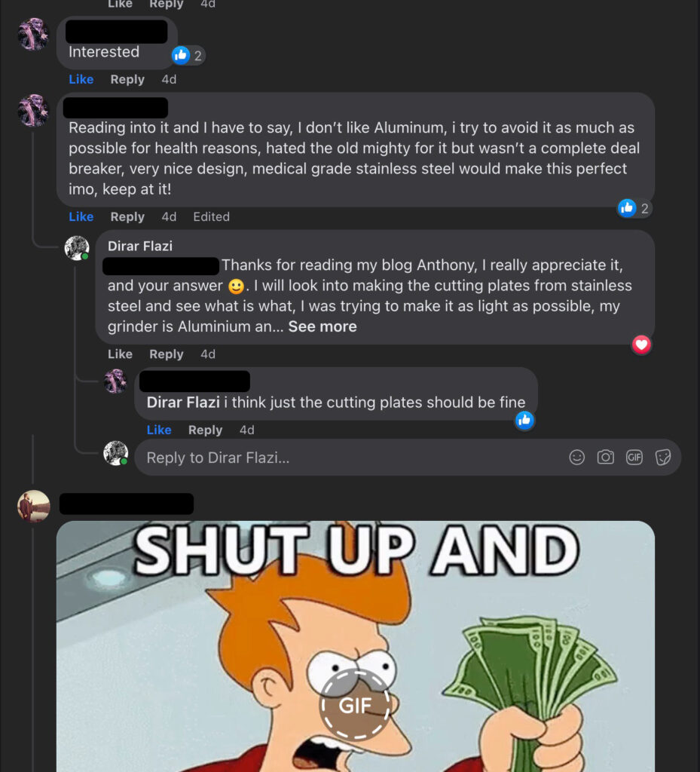View like on cutting plates comment
The image size is (700, 772).
524,421
